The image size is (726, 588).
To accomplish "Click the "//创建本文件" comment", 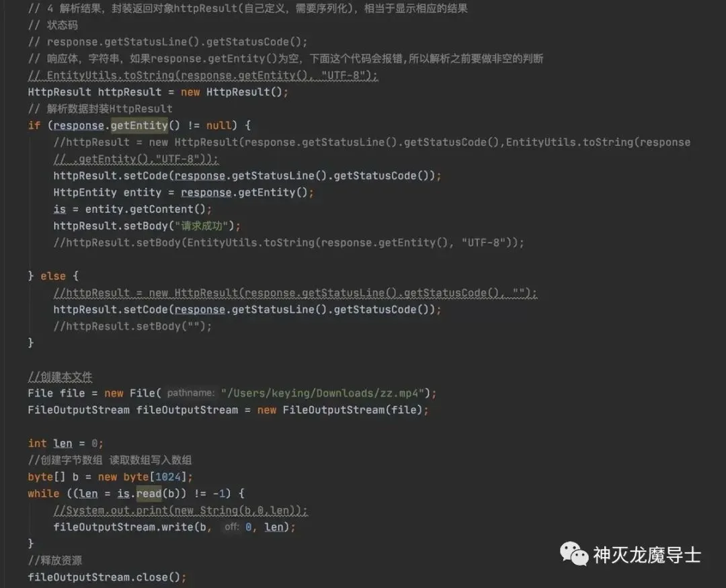I will click(x=60, y=377).
